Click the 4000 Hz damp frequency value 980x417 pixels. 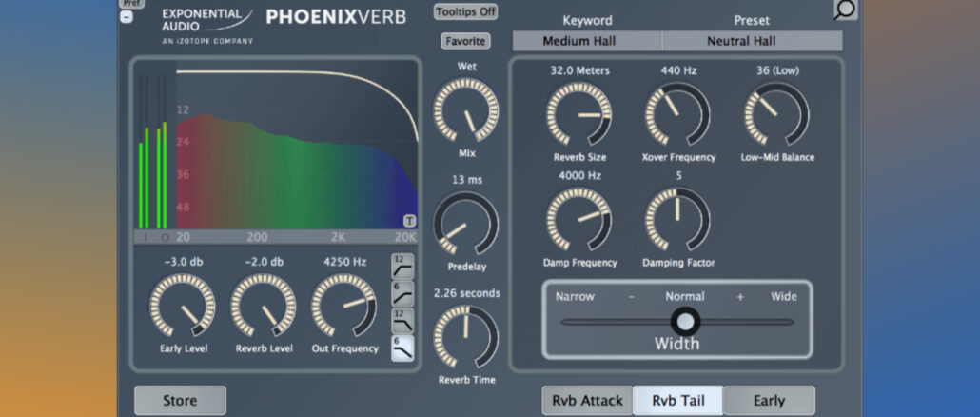[580, 176]
